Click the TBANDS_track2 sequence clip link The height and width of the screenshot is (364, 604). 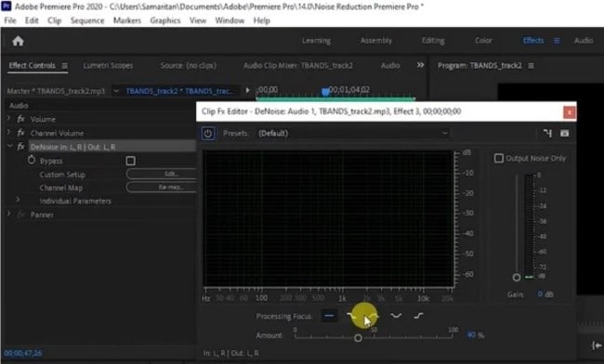pyautogui.click(x=179, y=91)
